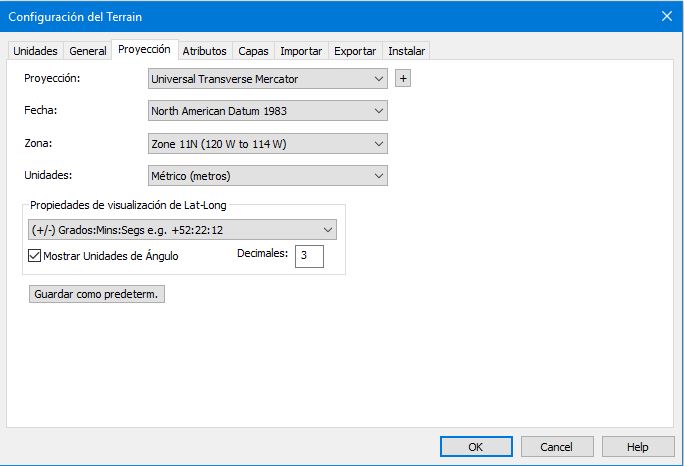Go to the Capas tab
Image resolution: width=684 pixels, height=466 pixels.
click(253, 51)
